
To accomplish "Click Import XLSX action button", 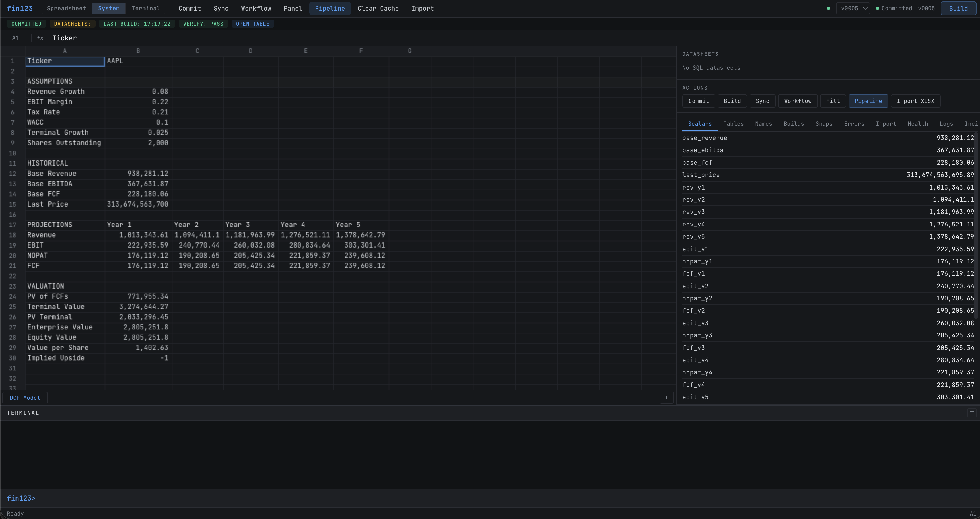I will [x=915, y=101].
